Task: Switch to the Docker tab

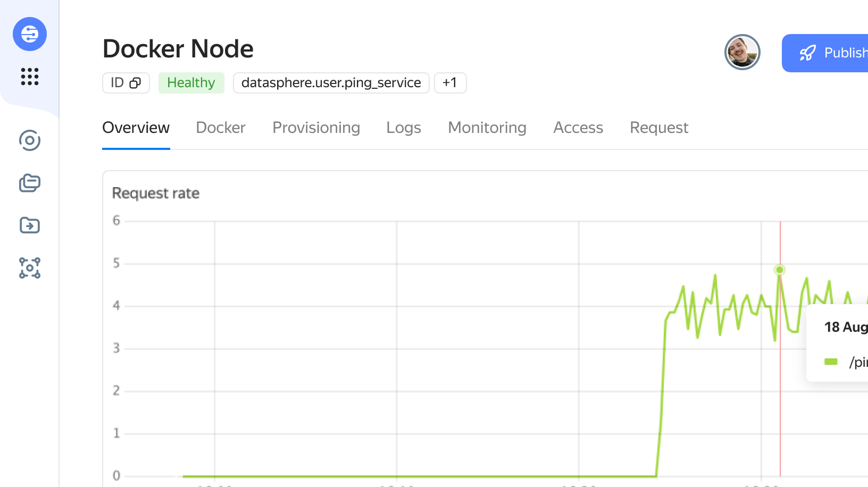Action: tap(221, 128)
